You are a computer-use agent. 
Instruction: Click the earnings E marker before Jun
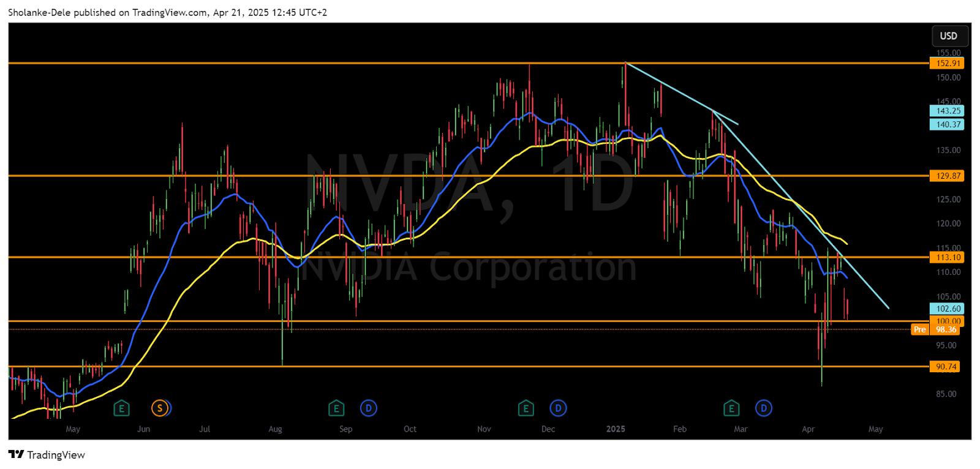pos(121,408)
